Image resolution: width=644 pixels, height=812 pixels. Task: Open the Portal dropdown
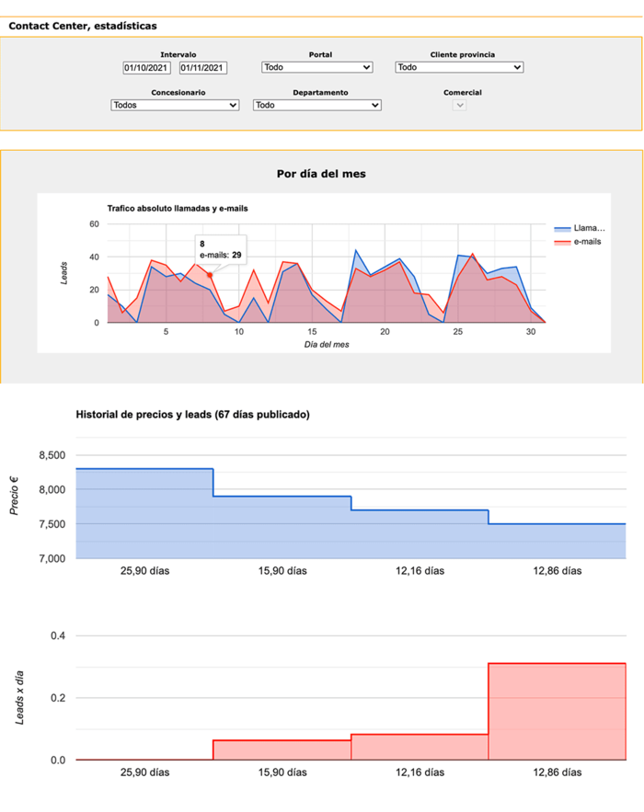pyautogui.click(x=316, y=67)
